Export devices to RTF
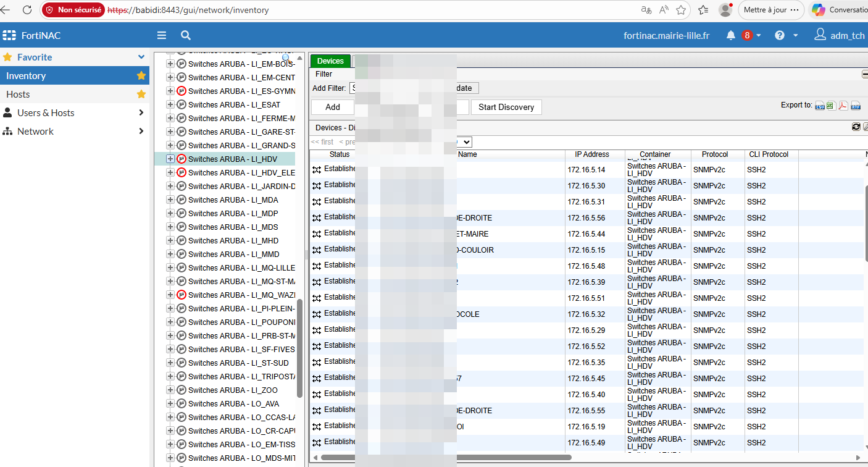 pyautogui.click(x=856, y=106)
